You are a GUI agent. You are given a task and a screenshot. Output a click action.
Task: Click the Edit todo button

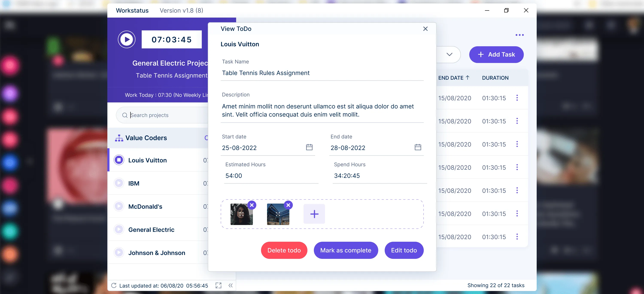point(404,250)
